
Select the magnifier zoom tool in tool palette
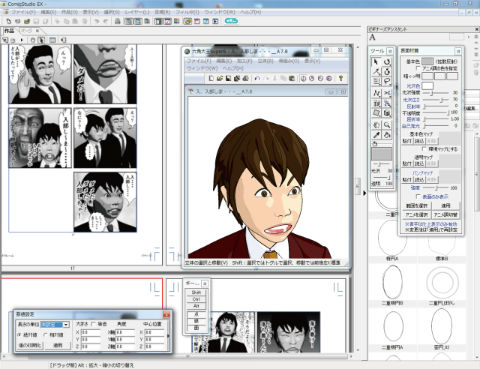(387, 125)
